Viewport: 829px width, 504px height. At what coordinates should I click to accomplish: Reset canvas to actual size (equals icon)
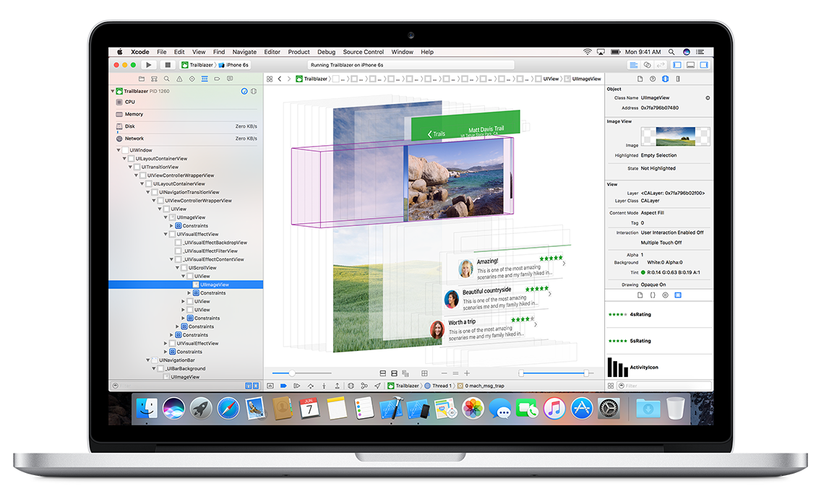pyautogui.click(x=455, y=373)
